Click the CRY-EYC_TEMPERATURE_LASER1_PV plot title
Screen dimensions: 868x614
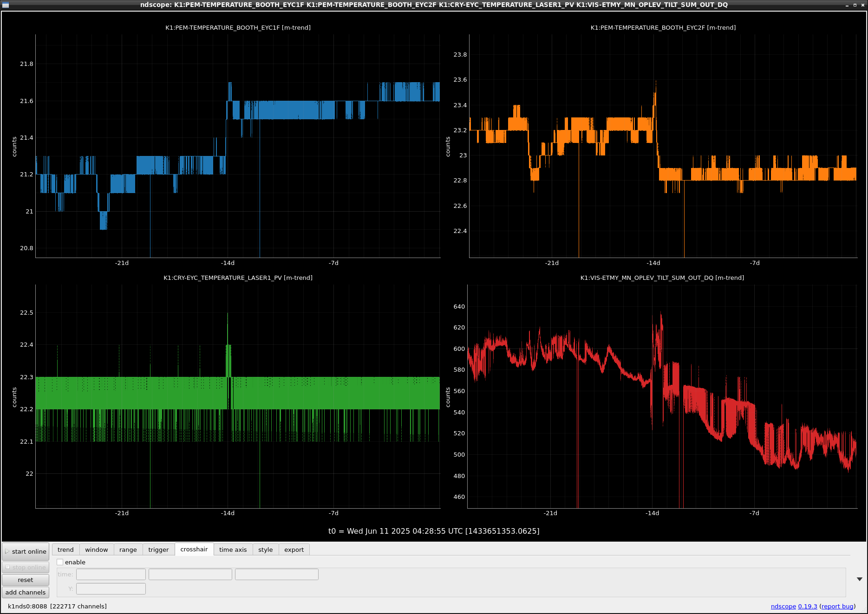(x=238, y=278)
